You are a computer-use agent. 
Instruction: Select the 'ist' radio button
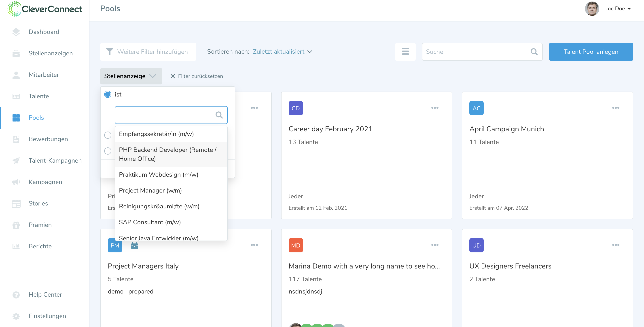coord(108,94)
